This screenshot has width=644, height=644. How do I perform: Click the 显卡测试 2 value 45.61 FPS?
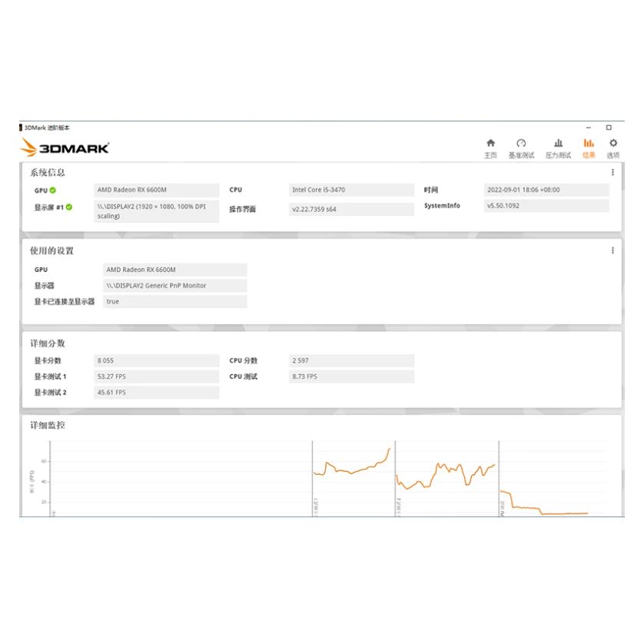[x=157, y=393]
